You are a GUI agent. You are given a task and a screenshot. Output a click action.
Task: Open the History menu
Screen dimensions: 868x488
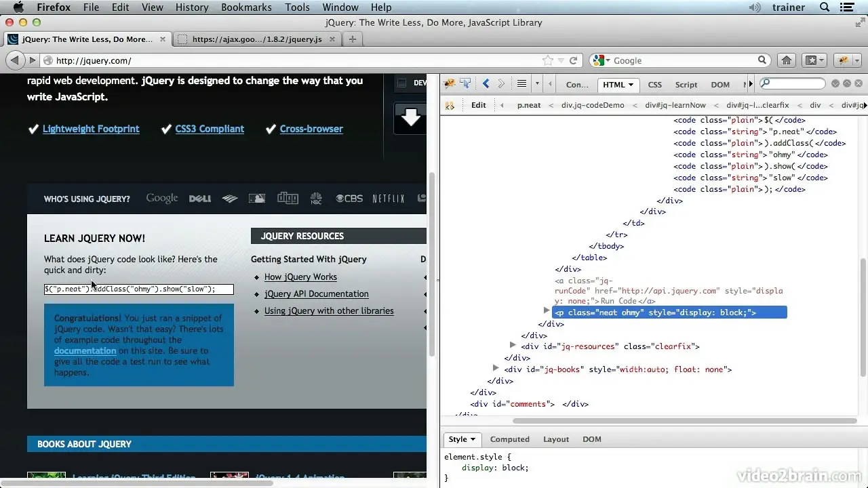[x=192, y=7]
